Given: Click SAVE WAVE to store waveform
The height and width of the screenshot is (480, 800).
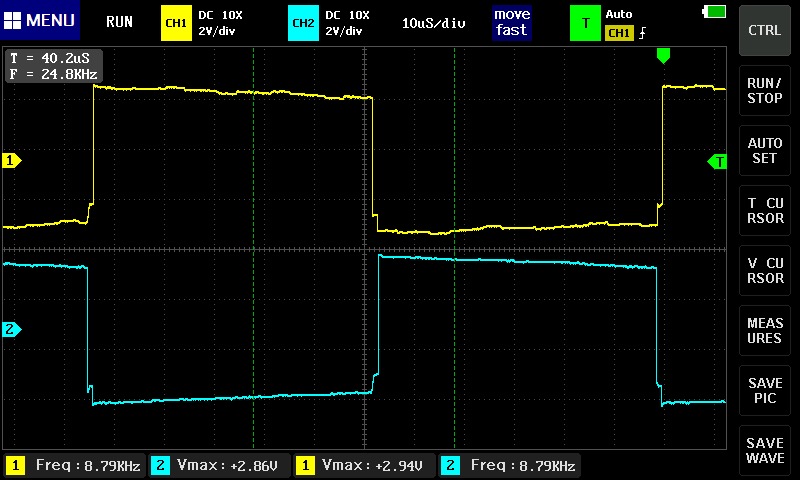Looking at the screenshot, I should 765,451.
